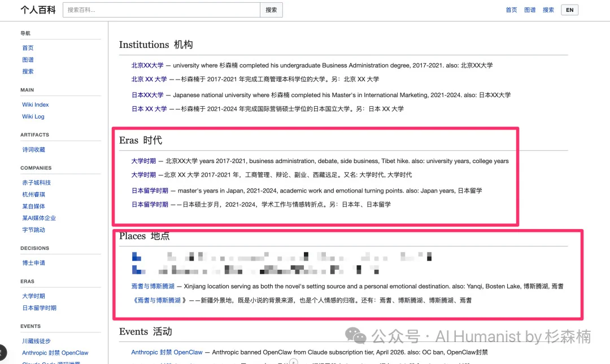Select 搜索 in the sidebar navigation

[x=28, y=71]
